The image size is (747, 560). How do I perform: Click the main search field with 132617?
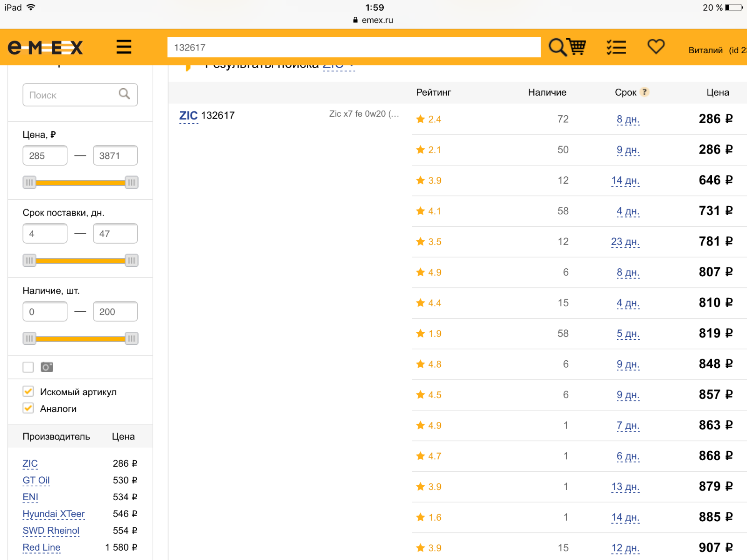(354, 47)
